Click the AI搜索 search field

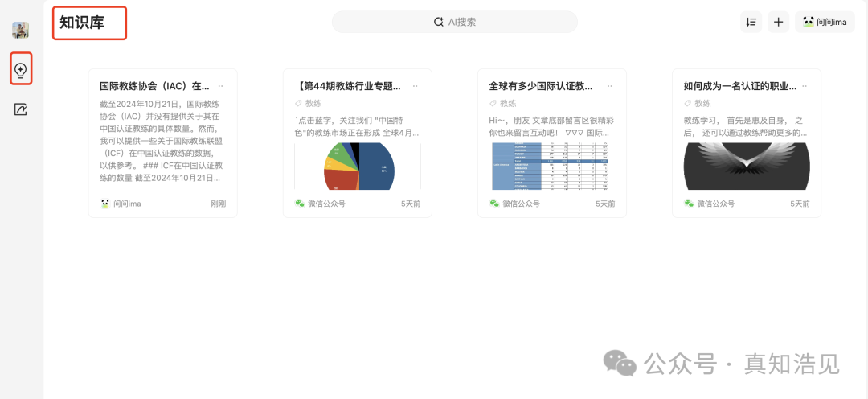(x=454, y=22)
